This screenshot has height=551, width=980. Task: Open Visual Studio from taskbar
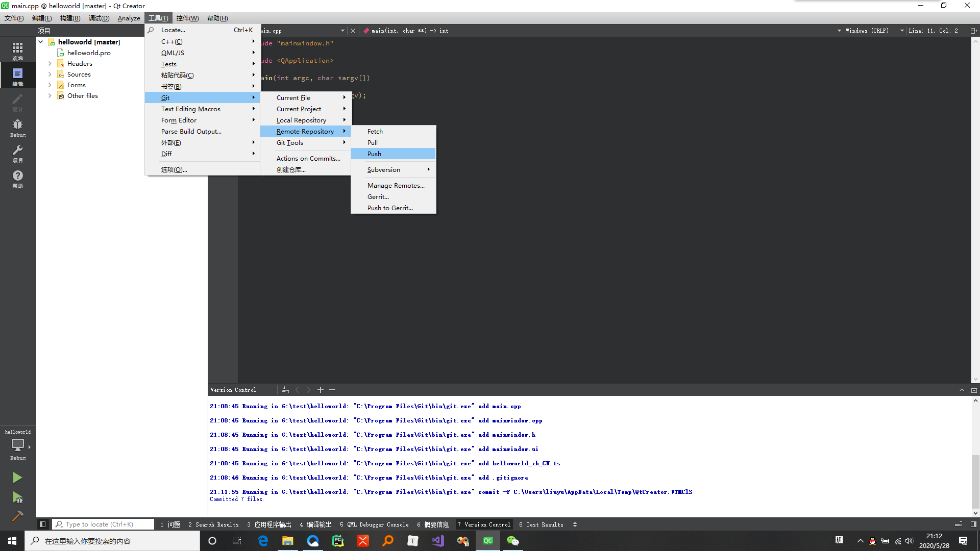(x=438, y=541)
